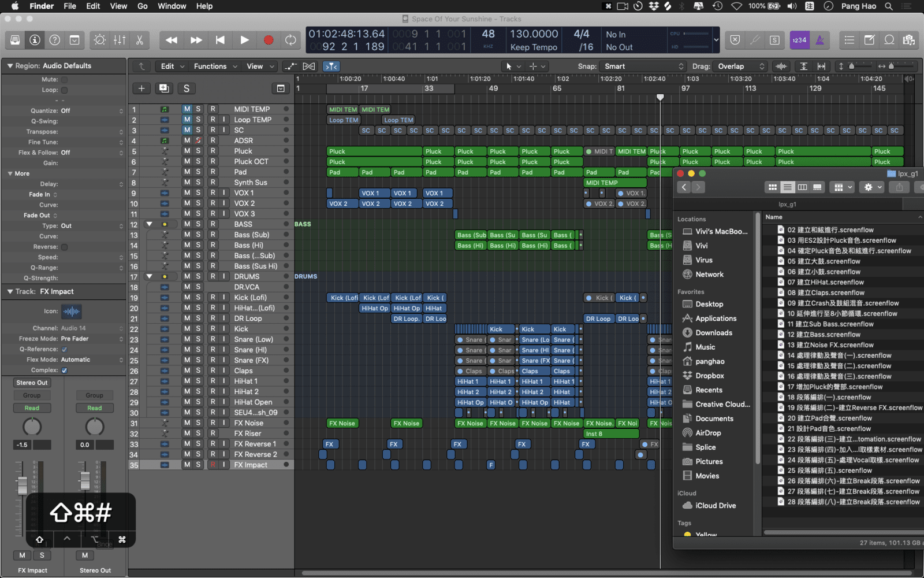This screenshot has height=578, width=924.
Task: Open the Window menu
Action: pos(172,6)
